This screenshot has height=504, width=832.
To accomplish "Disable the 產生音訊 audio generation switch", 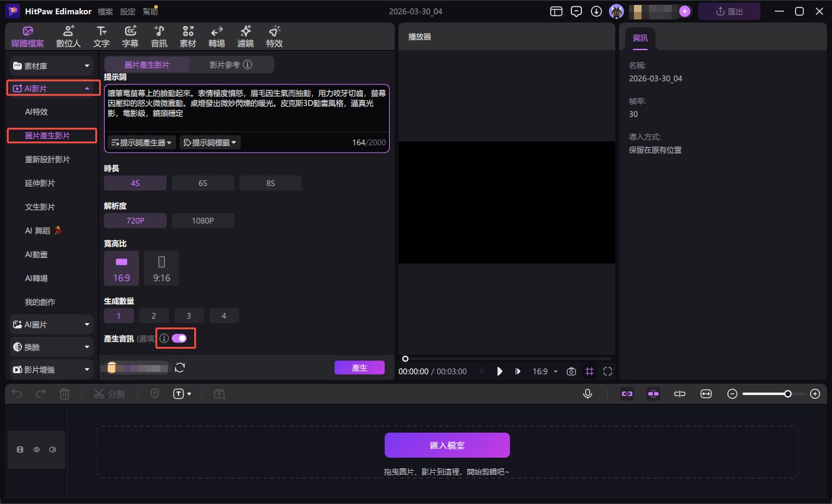I will [x=180, y=337].
